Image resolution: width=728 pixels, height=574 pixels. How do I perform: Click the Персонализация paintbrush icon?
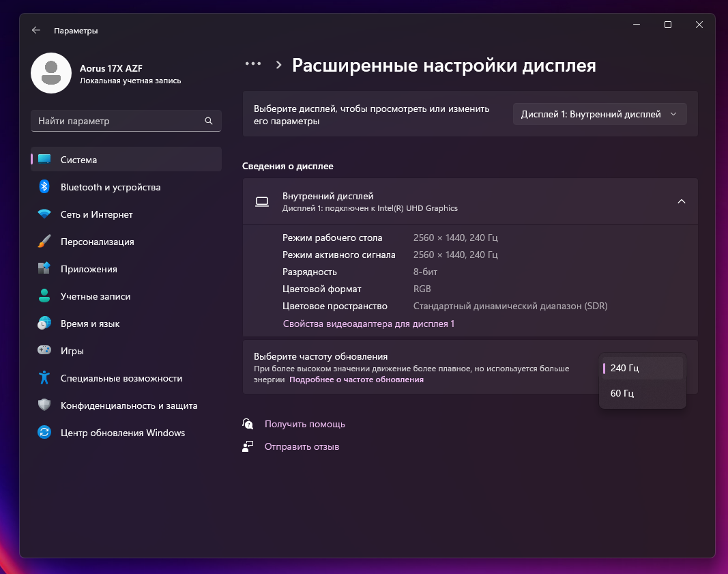(x=44, y=242)
